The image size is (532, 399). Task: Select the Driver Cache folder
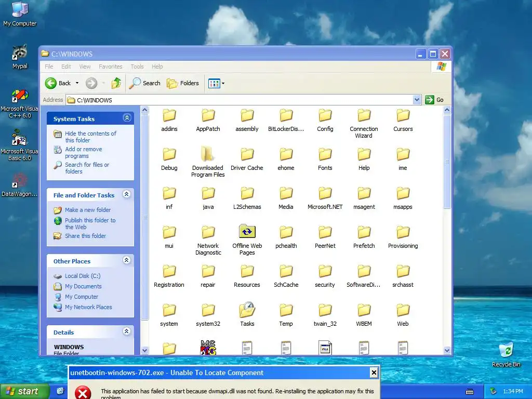tap(247, 159)
